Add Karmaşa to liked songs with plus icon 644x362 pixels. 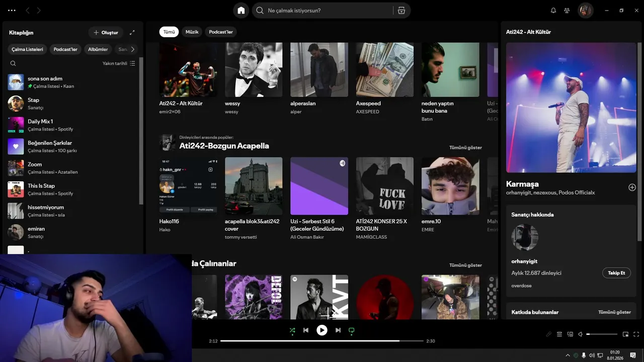(x=632, y=188)
